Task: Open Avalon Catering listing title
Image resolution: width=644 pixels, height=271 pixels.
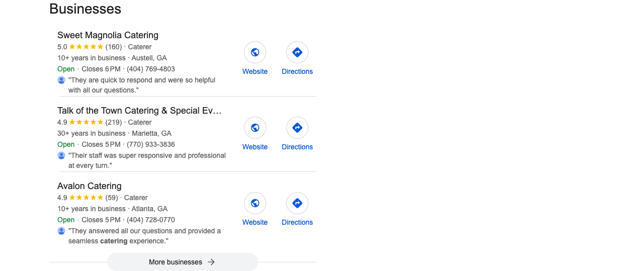Action: pos(90,186)
